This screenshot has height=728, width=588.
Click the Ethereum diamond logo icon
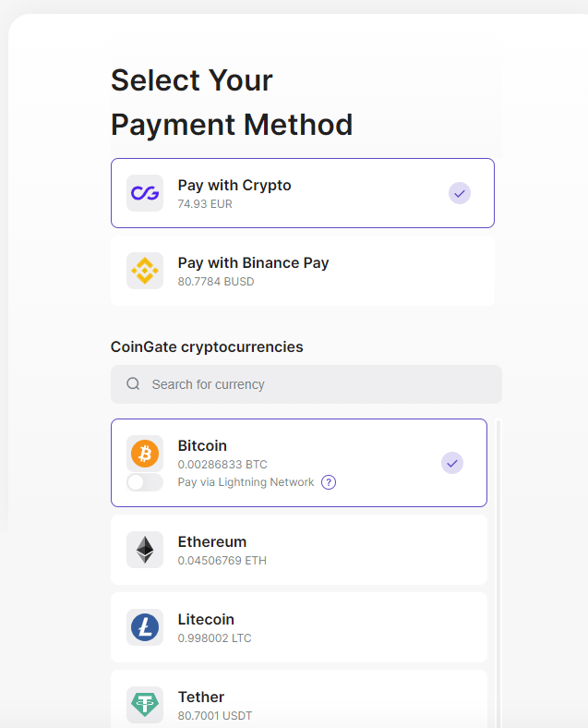click(145, 550)
